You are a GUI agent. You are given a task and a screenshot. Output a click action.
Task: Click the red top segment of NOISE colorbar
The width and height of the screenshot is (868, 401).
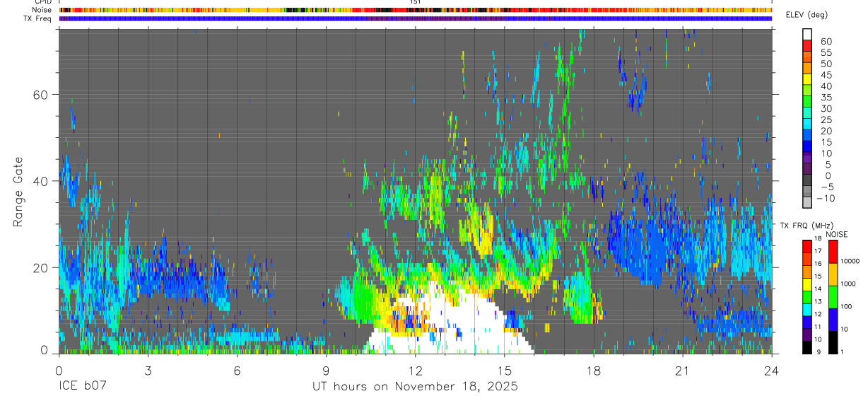point(833,252)
